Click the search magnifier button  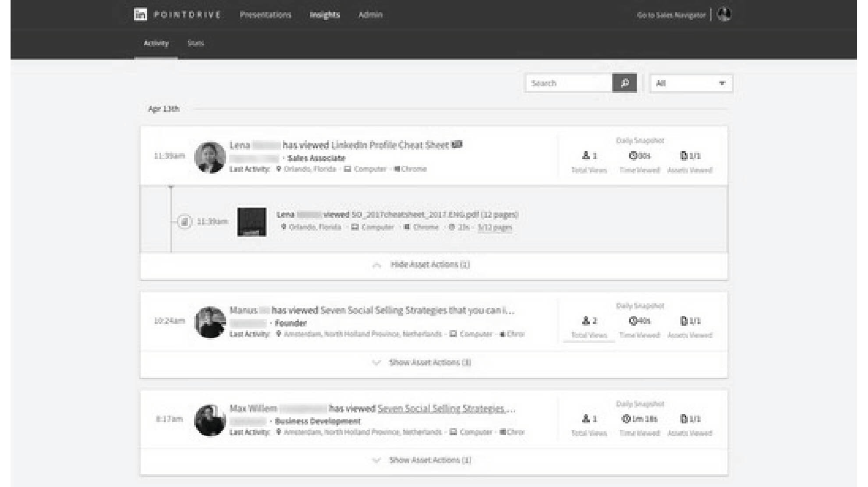tap(624, 83)
